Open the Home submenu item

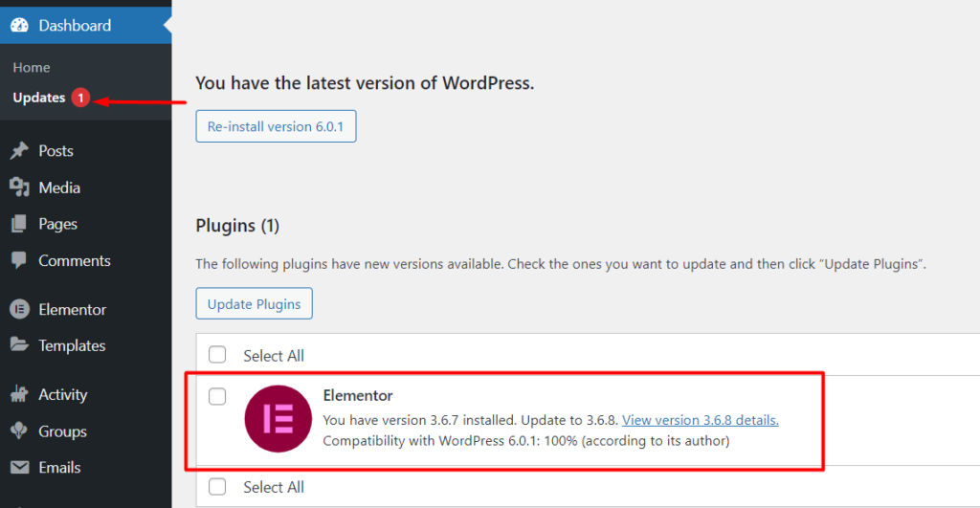(32, 68)
